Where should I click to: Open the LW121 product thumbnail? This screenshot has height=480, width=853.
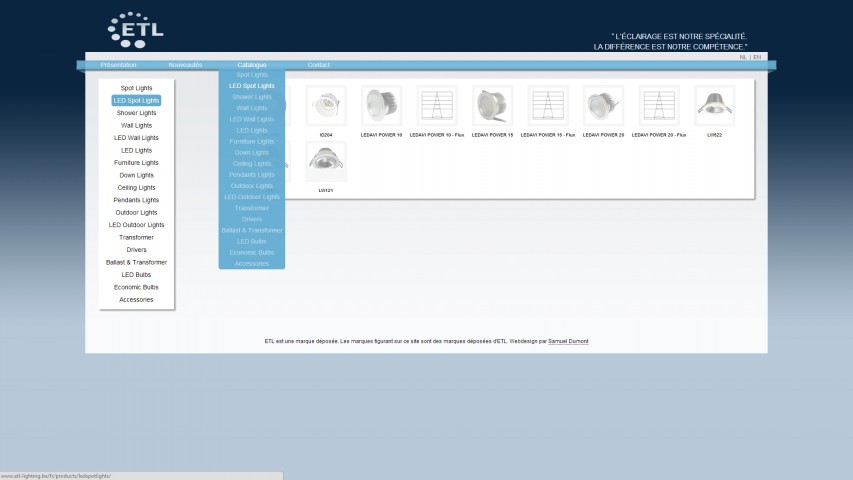click(x=326, y=161)
